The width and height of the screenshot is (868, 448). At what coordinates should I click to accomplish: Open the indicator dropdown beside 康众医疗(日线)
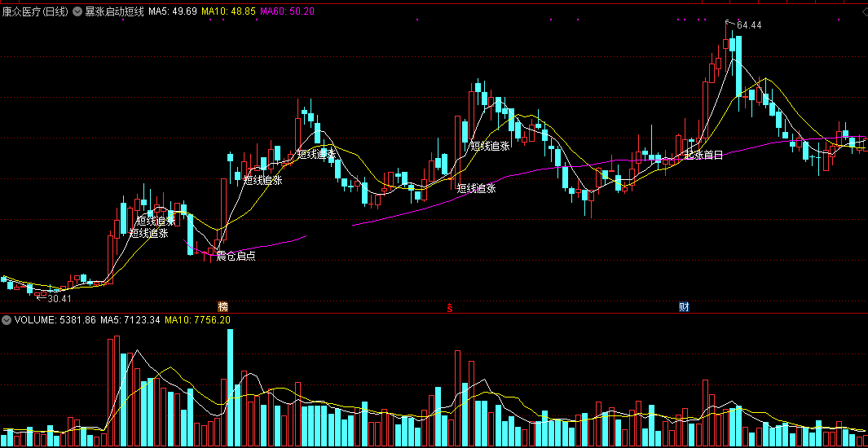[76, 11]
